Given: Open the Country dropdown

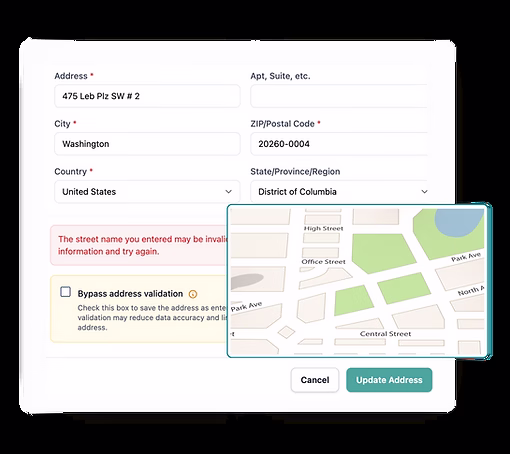Looking at the screenshot, I should (x=147, y=192).
